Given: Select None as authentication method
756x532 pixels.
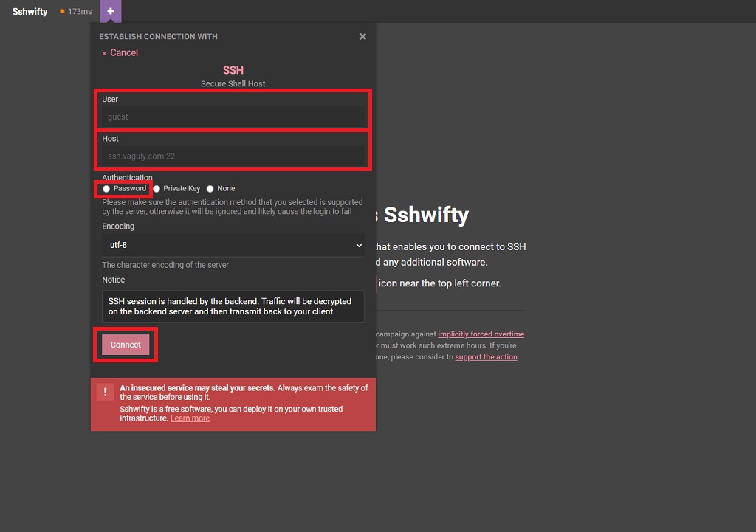Looking at the screenshot, I should coord(210,189).
